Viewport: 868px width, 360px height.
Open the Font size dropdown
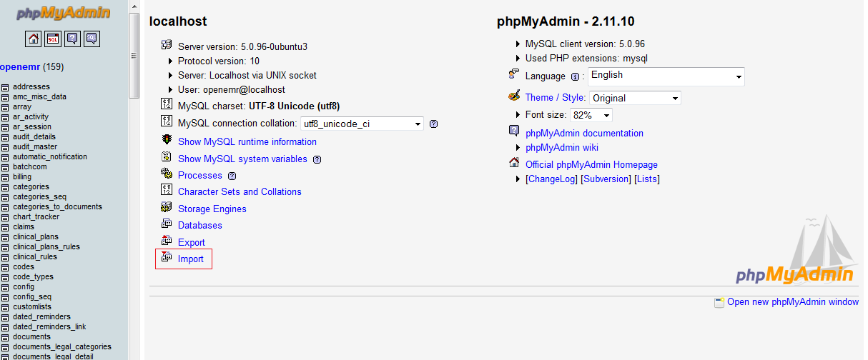[x=591, y=115]
